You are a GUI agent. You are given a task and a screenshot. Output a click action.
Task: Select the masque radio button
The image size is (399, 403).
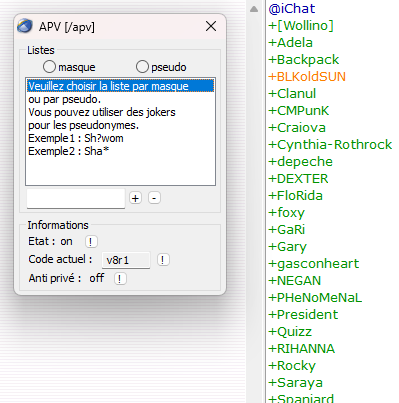tap(49, 67)
